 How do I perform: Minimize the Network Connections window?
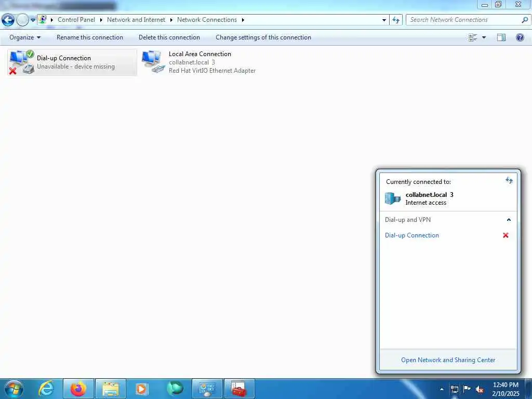[x=485, y=4]
